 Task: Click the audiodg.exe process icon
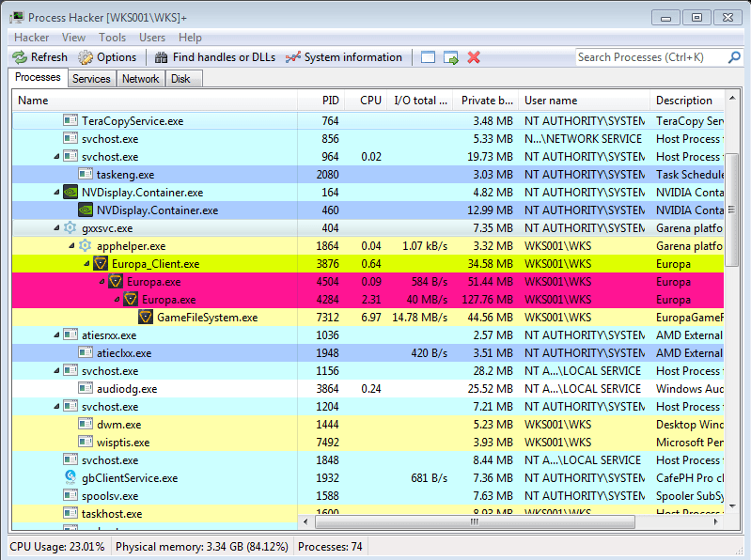point(86,388)
